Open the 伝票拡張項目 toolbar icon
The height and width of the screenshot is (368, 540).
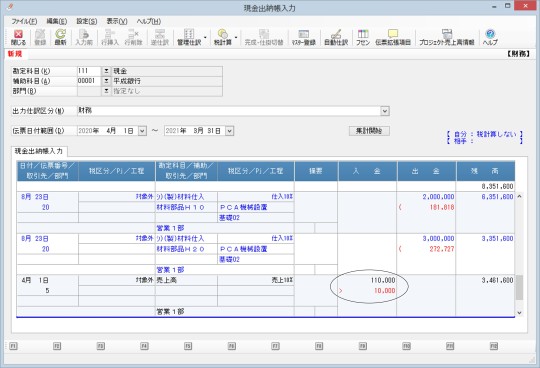(x=393, y=37)
